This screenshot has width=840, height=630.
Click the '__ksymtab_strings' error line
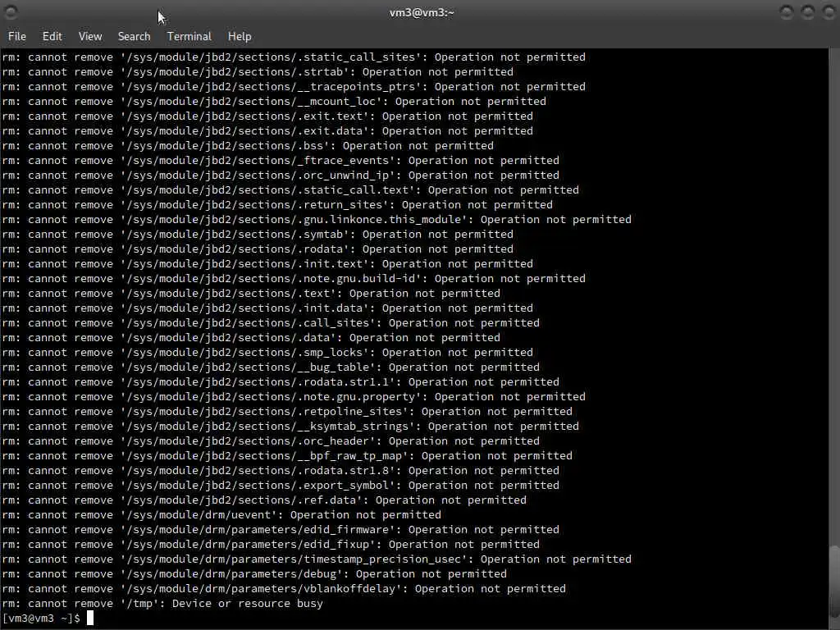(x=290, y=426)
